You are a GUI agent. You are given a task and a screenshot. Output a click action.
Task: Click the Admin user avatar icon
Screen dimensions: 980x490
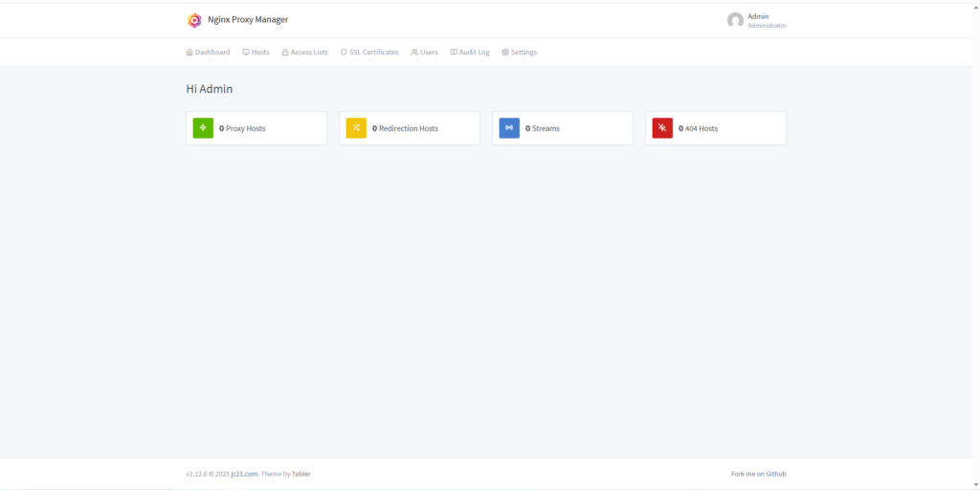pos(735,21)
